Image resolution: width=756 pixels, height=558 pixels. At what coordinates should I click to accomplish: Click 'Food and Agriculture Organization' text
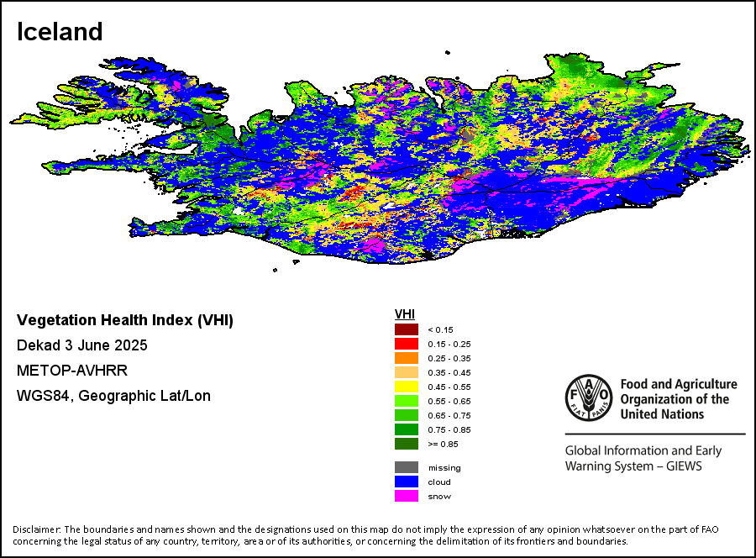(x=679, y=399)
